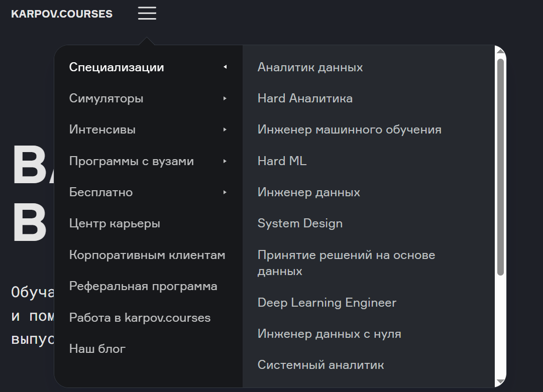
Task: Expand the Бесплатно submenu arrow
Action: tap(225, 192)
